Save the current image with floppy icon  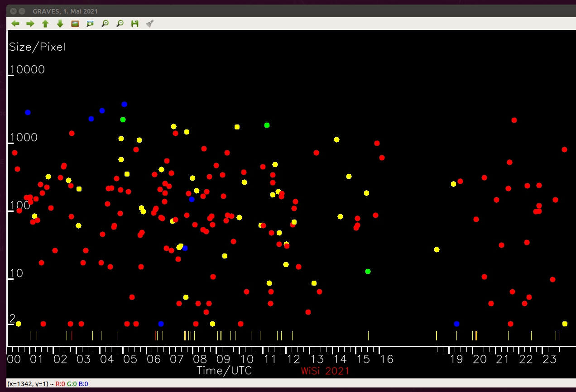click(134, 24)
